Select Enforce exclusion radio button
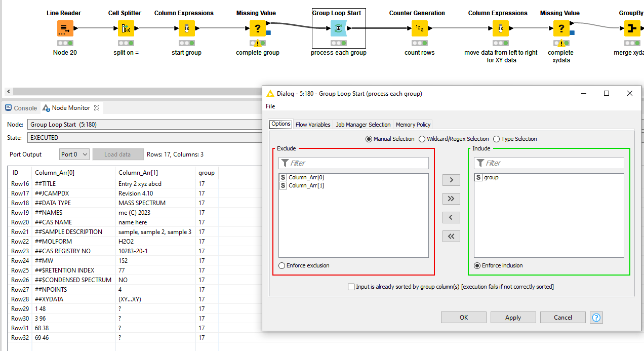 282,265
